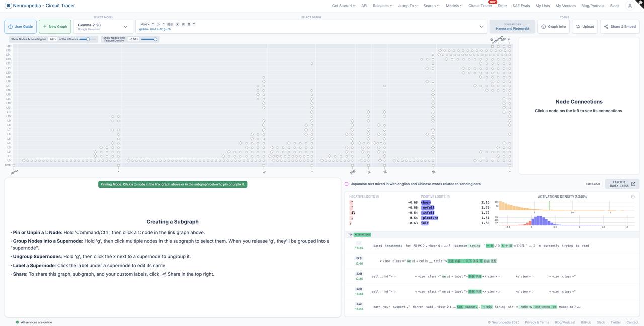Open Twitter footer link
This screenshot has height=326, width=644.
click(x=616, y=322)
